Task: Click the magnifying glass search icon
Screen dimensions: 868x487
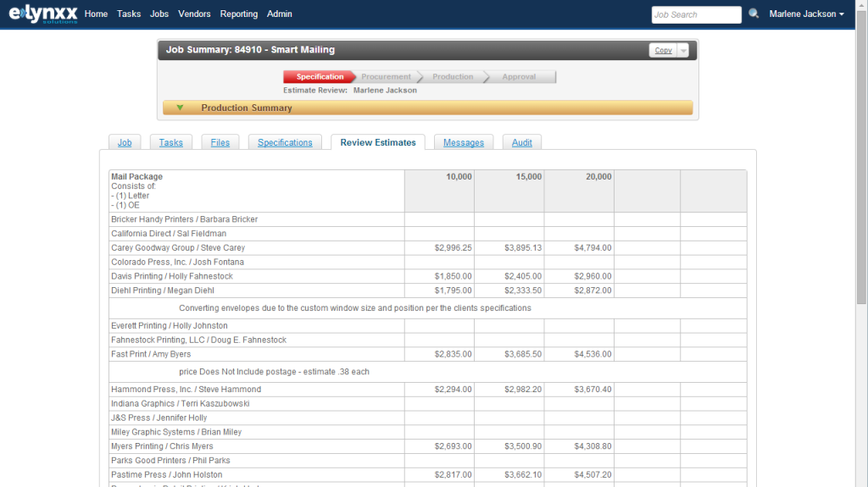Action: click(x=754, y=14)
